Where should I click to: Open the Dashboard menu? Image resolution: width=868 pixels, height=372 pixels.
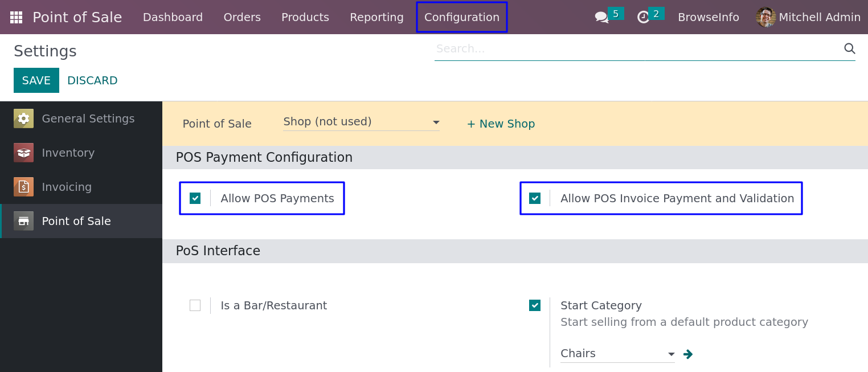tap(173, 17)
